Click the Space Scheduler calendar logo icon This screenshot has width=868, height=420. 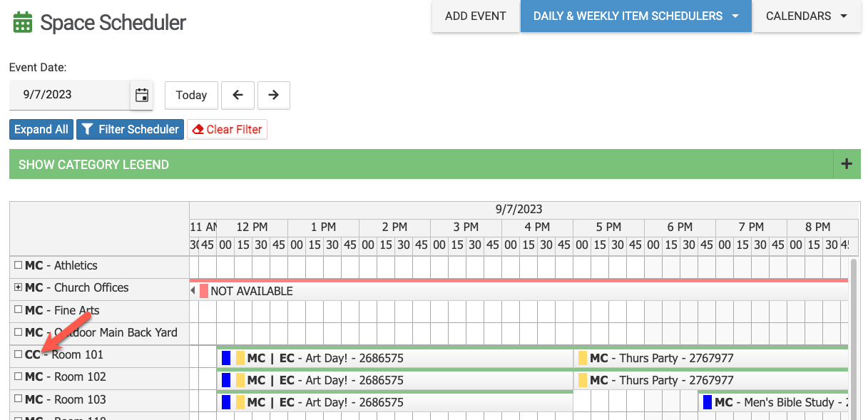23,23
